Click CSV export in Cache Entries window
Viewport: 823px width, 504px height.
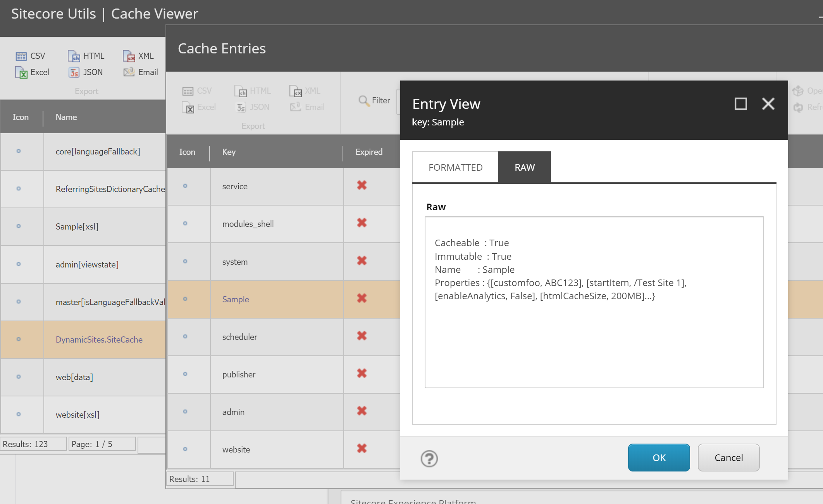(197, 91)
